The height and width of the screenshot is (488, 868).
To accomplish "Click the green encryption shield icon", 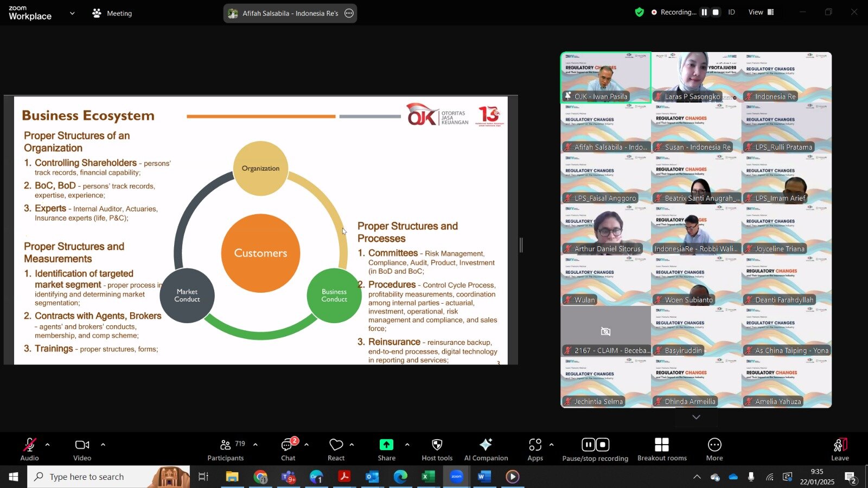I will [x=640, y=12].
